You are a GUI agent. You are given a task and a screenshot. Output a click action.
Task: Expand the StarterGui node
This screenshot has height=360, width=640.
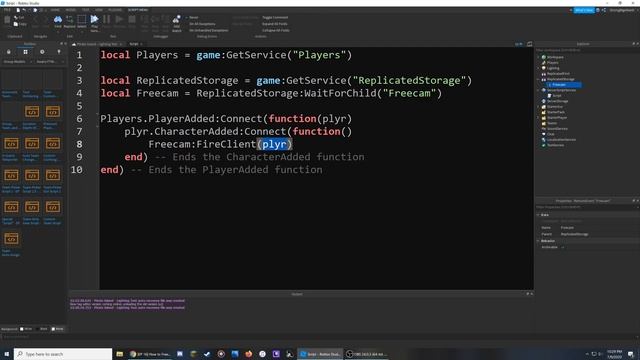tap(539, 107)
